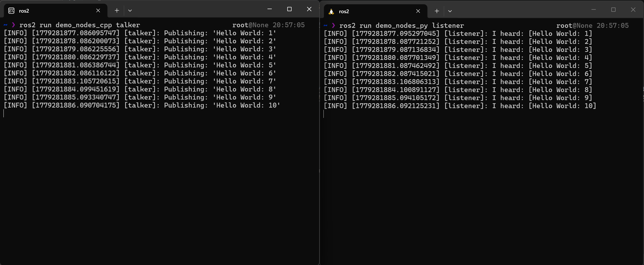Maximize the talker terminal window
The height and width of the screenshot is (265, 644).
pyautogui.click(x=289, y=9)
